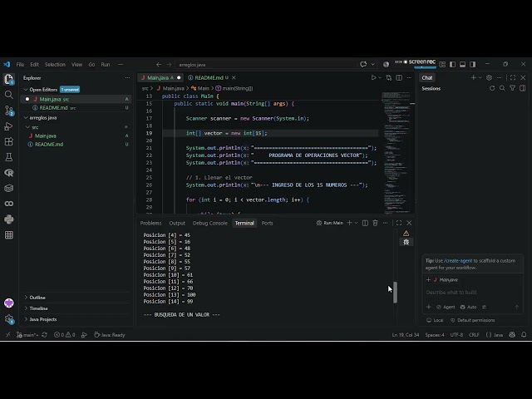Collapse the arreglos java folder

point(26,118)
